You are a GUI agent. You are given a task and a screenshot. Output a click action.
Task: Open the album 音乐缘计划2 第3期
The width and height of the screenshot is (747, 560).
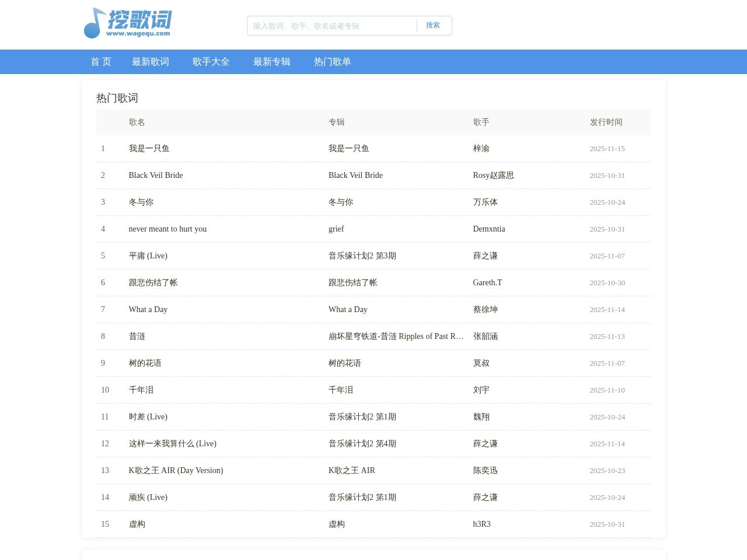[x=362, y=256]
